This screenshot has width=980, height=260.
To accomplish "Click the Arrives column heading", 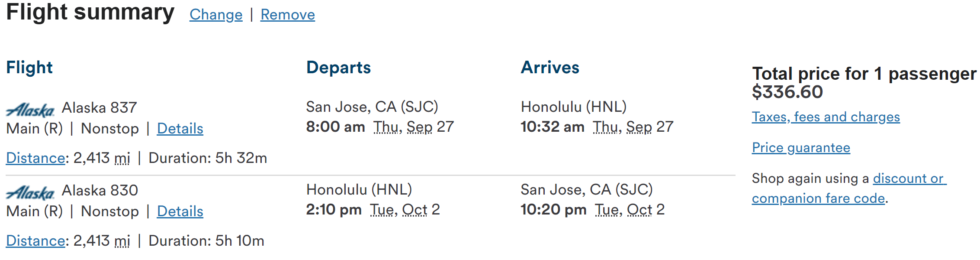I will coord(550,68).
